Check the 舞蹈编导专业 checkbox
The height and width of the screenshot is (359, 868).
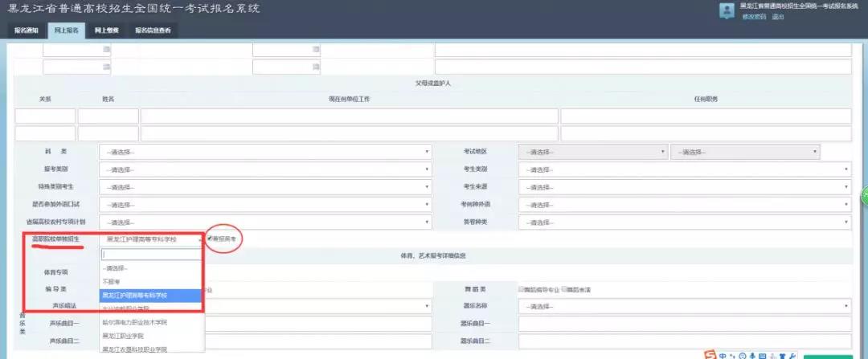click(522, 288)
